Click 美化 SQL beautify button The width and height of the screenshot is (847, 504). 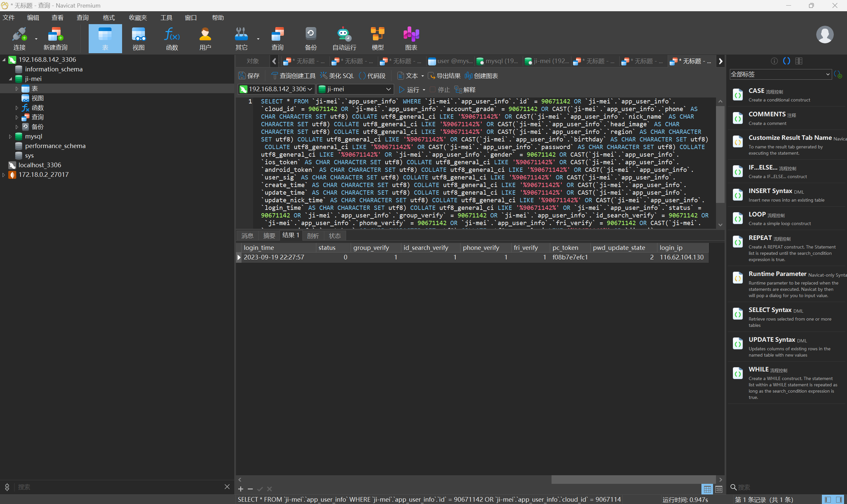(337, 76)
